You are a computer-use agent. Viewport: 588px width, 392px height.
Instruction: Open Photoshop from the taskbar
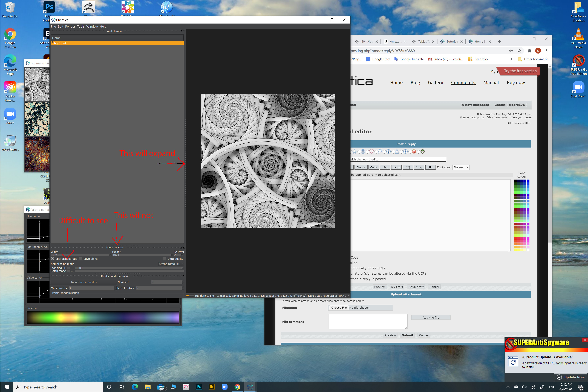coord(199,387)
